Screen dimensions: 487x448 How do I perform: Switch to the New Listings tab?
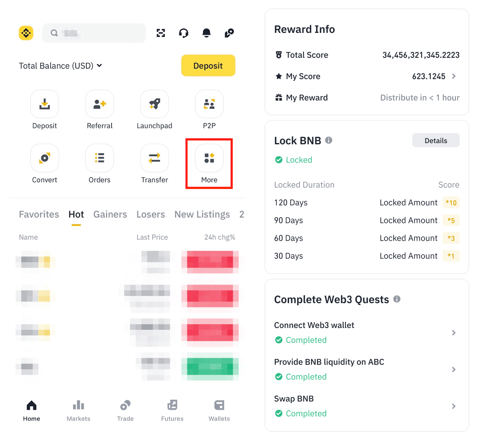coord(202,214)
